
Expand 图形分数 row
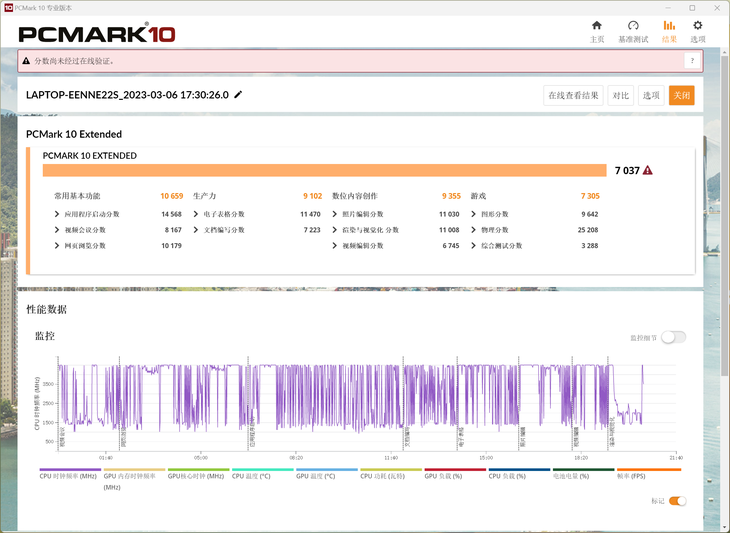coord(473,214)
